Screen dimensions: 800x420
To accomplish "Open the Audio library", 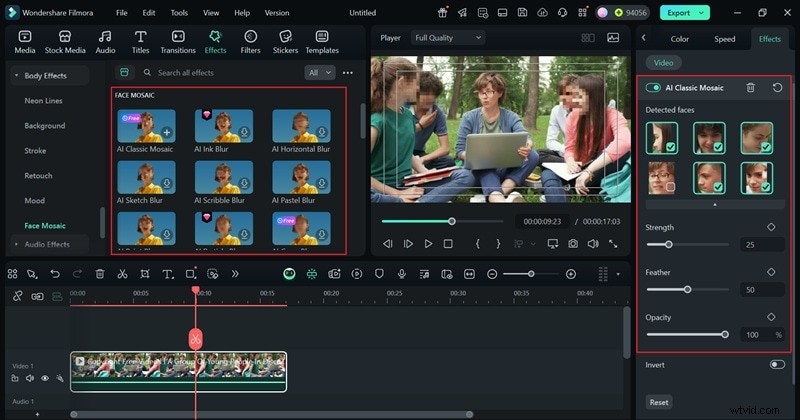I will (x=105, y=42).
